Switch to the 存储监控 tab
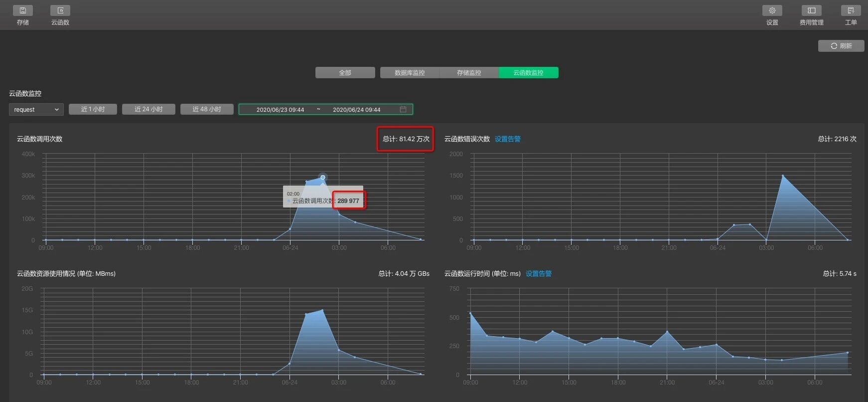The width and height of the screenshot is (868, 402). click(469, 73)
